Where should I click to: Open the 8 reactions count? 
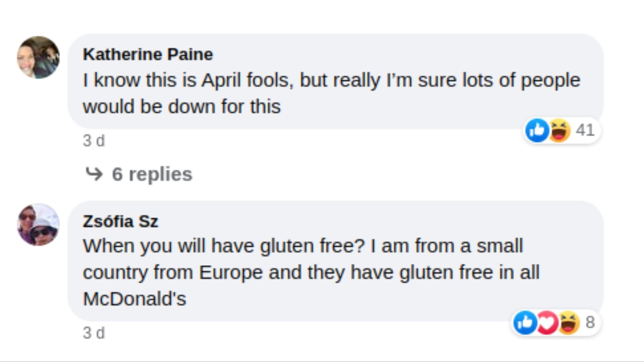pyautogui.click(x=590, y=322)
